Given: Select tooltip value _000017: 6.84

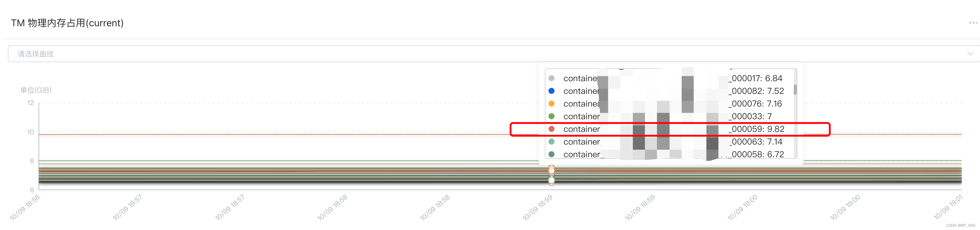Looking at the screenshot, I should (x=755, y=78).
